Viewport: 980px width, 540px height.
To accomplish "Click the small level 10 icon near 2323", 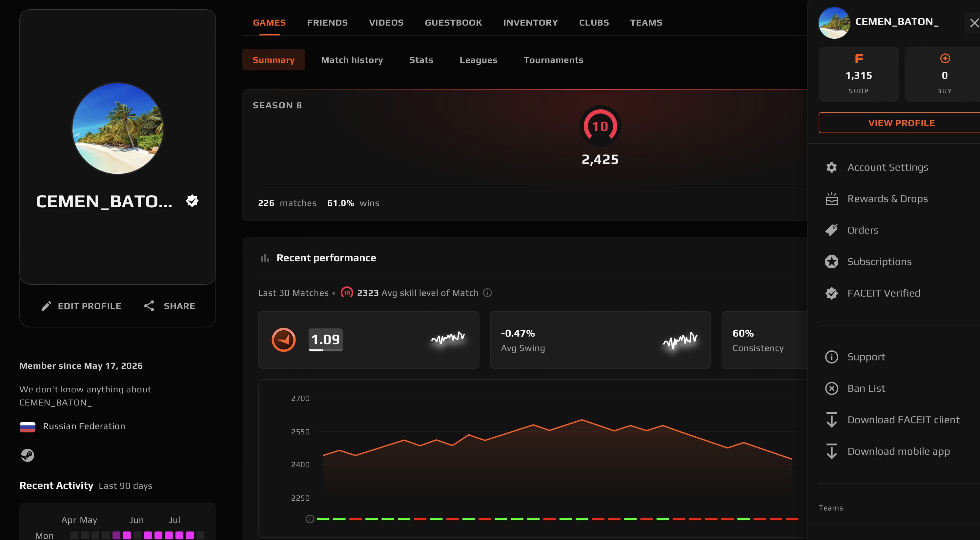I will [x=347, y=293].
